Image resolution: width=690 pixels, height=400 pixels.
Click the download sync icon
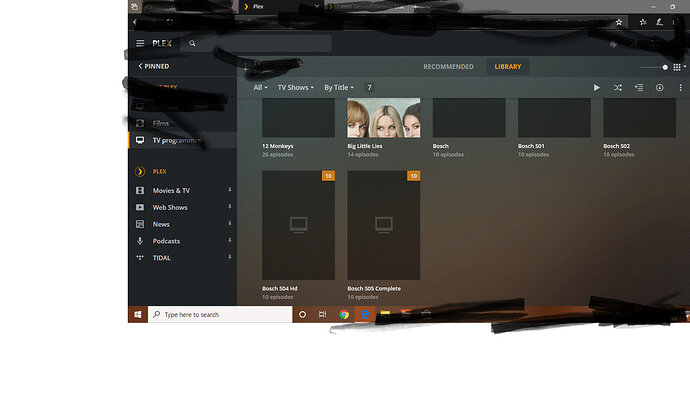(659, 88)
